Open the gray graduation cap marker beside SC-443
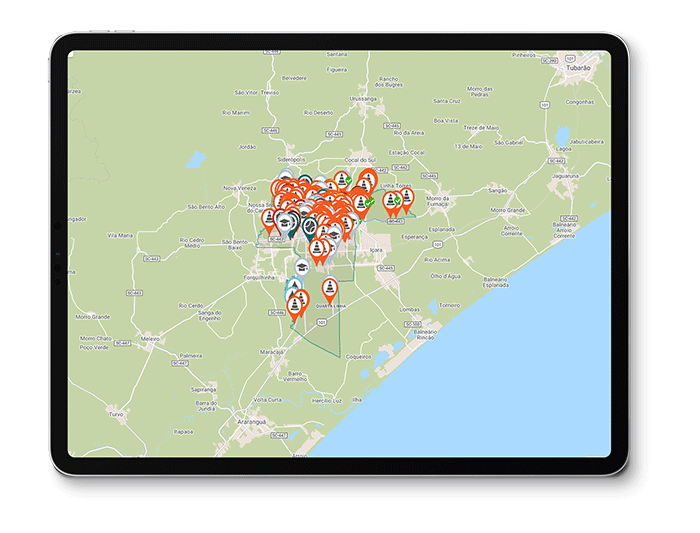 click(x=283, y=223)
